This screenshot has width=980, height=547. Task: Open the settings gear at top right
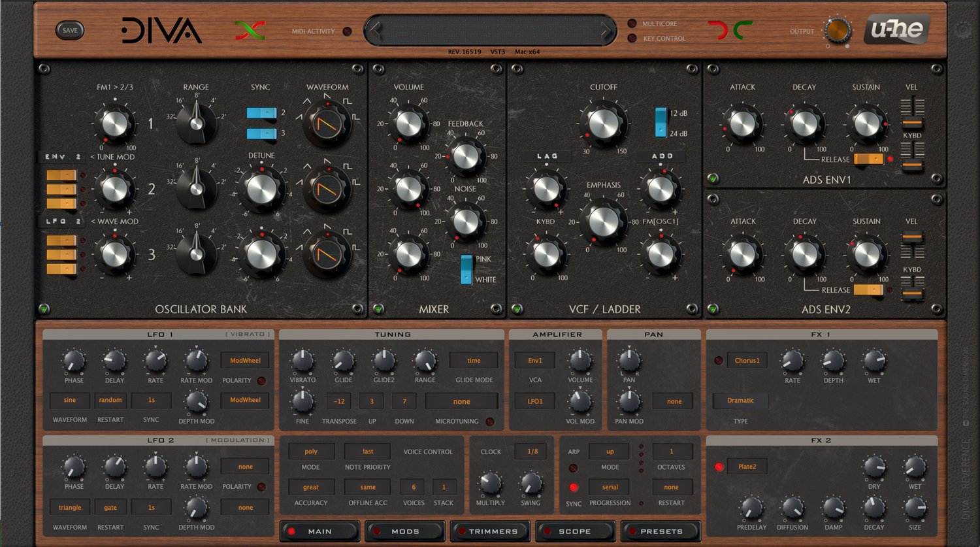962,30
